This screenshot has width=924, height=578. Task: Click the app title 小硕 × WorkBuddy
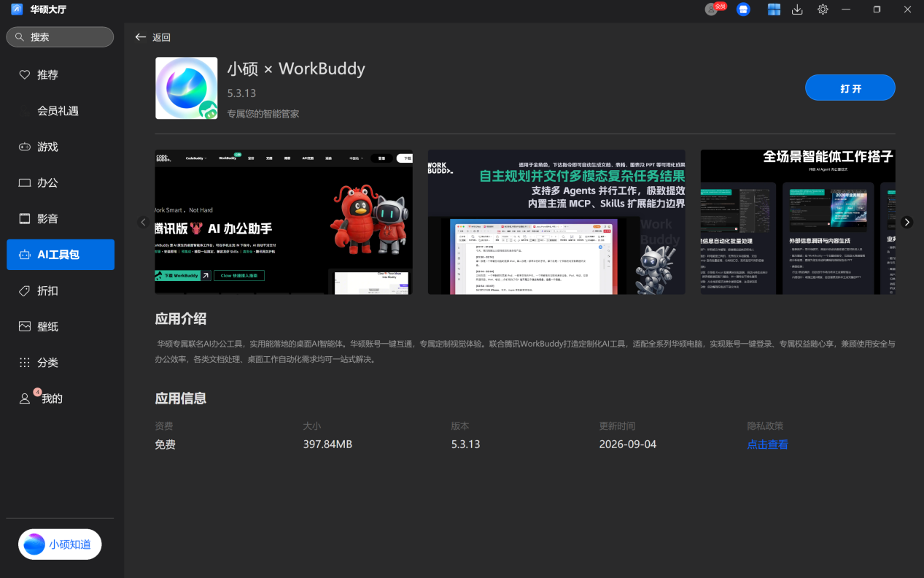pyautogui.click(x=296, y=69)
